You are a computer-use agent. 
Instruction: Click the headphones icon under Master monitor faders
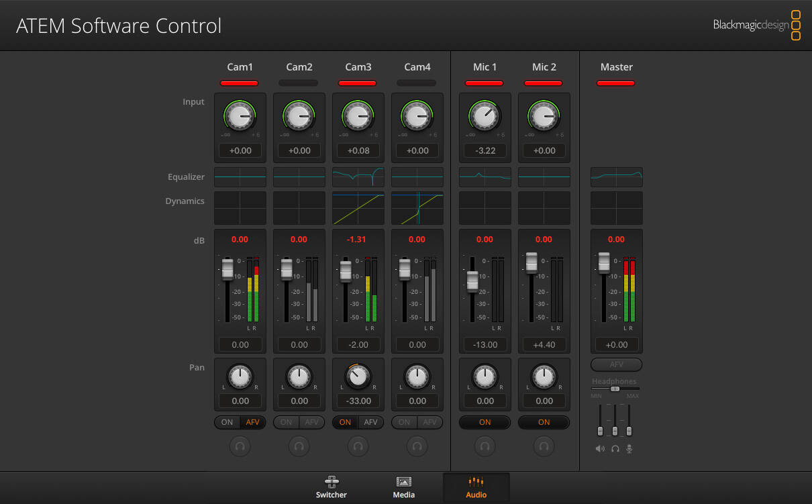[615, 448]
